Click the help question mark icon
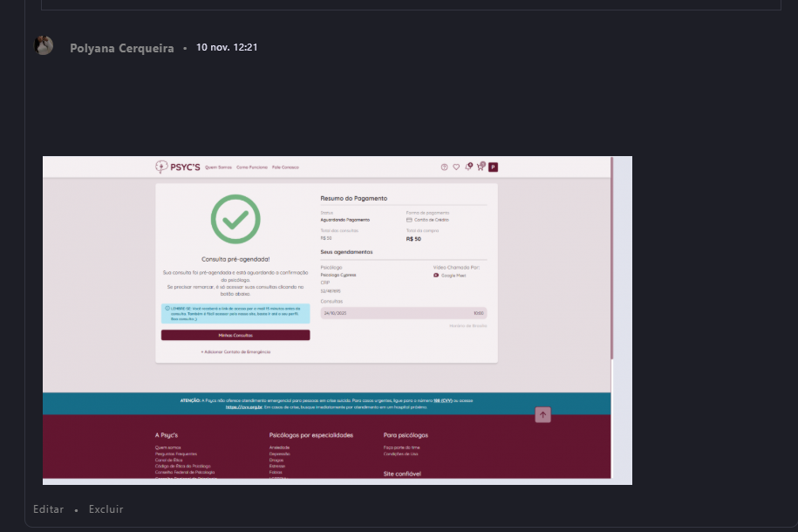The height and width of the screenshot is (532, 798). 444,167
